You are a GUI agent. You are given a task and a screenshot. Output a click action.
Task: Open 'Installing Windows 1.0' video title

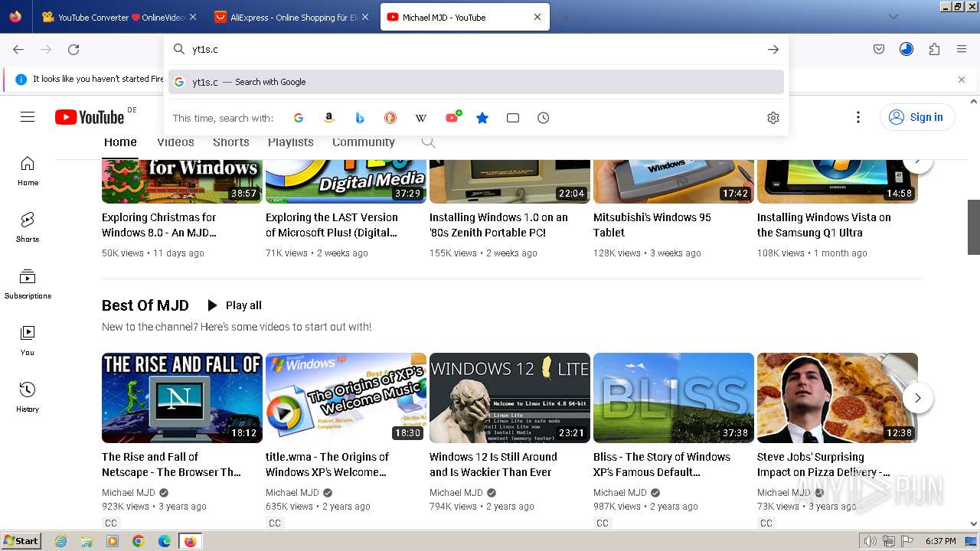click(498, 225)
